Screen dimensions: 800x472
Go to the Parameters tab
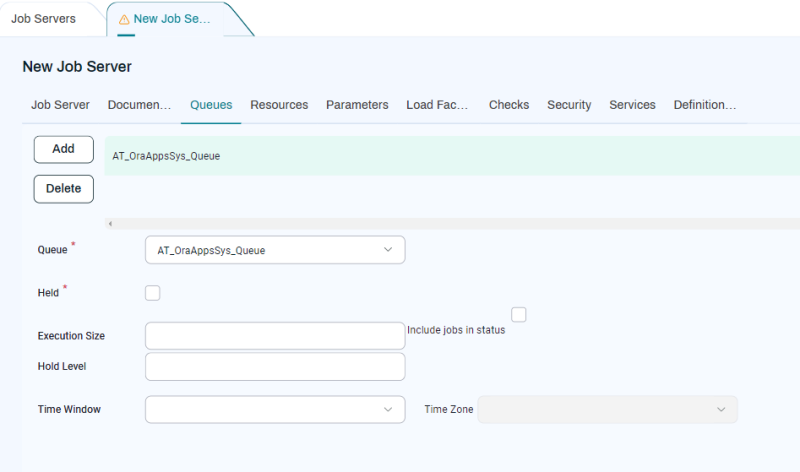click(357, 105)
